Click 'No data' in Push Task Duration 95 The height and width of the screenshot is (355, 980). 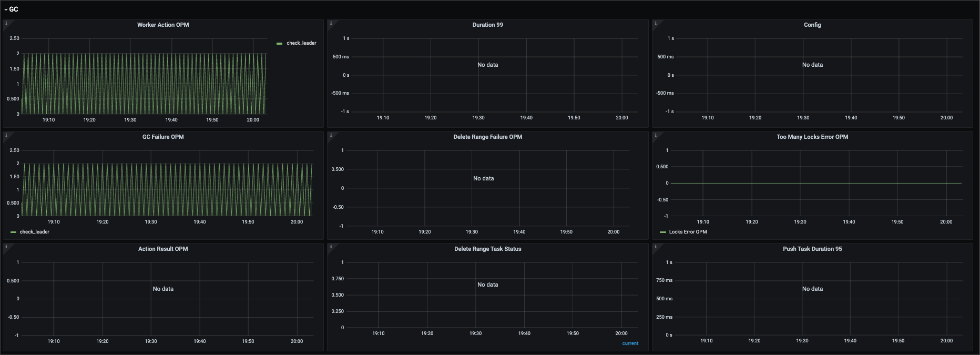pyautogui.click(x=812, y=289)
